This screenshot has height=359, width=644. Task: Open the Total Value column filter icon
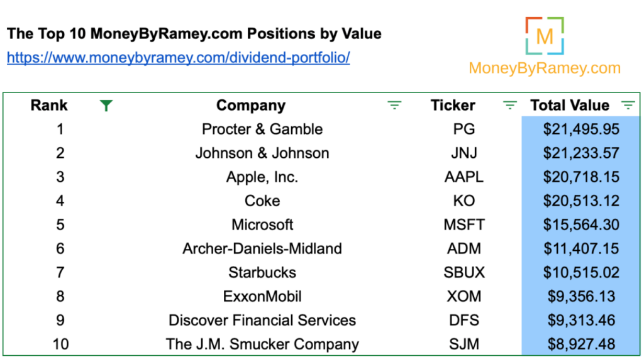(628, 105)
